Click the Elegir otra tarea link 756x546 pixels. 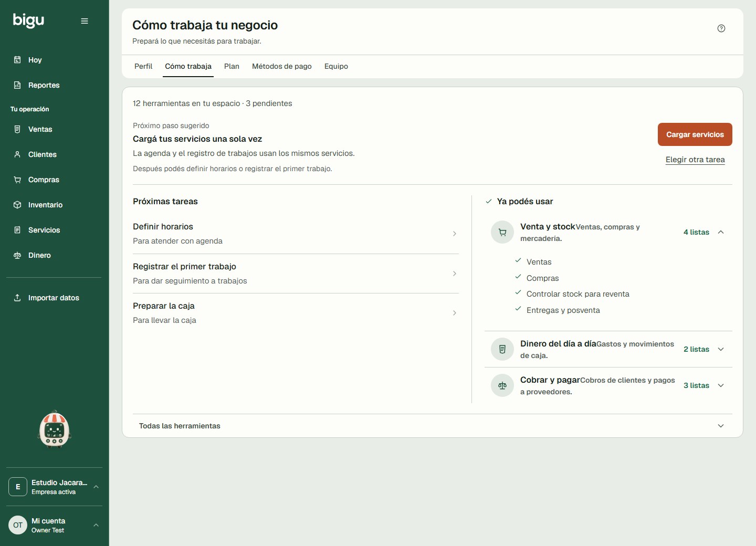point(695,160)
